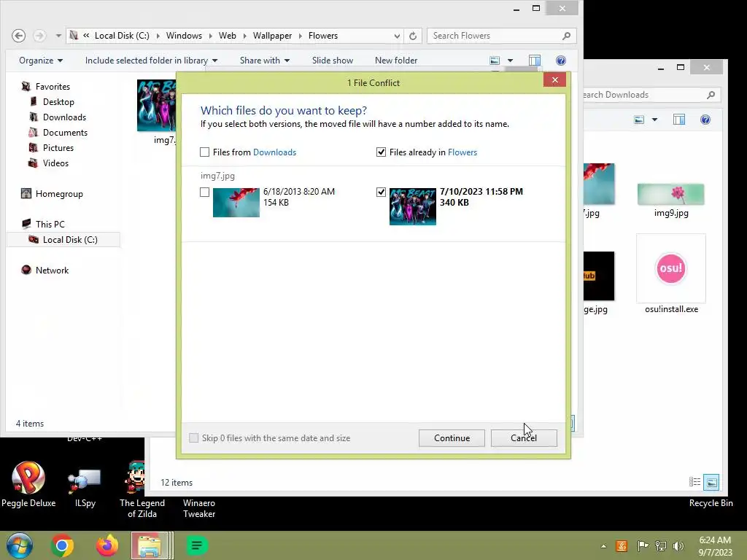
Task: Open recent locations dropdown arrow
Action: (58, 36)
